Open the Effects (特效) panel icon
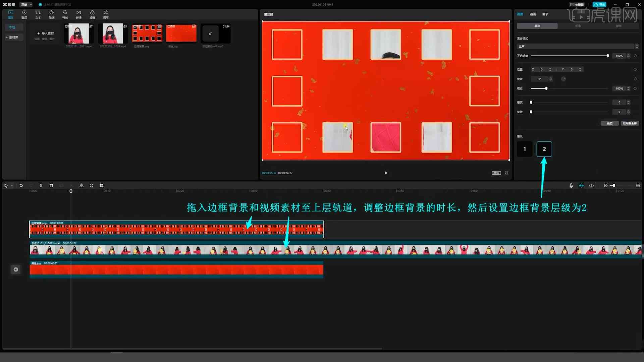The image size is (644, 362). click(65, 14)
